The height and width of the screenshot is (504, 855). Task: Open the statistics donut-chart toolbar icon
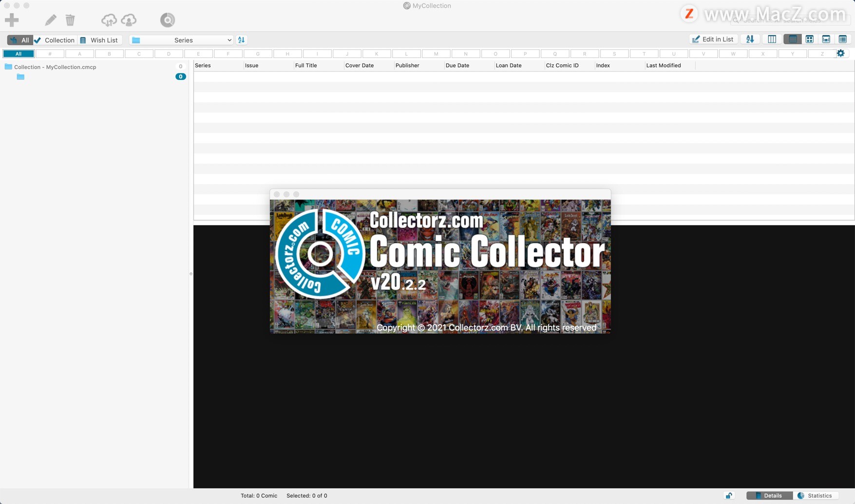(167, 20)
